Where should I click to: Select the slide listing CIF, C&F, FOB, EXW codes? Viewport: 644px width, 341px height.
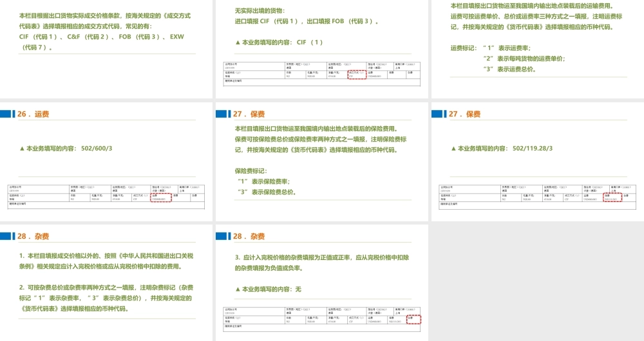(x=106, y=50)
